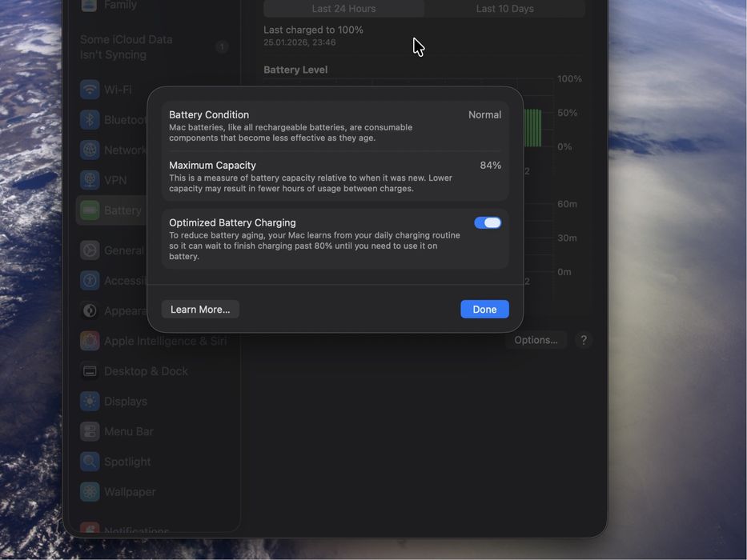Click the Optimized Battery Charging heading
The height and width of the screenshot is (560, 747).
[232, 223]
